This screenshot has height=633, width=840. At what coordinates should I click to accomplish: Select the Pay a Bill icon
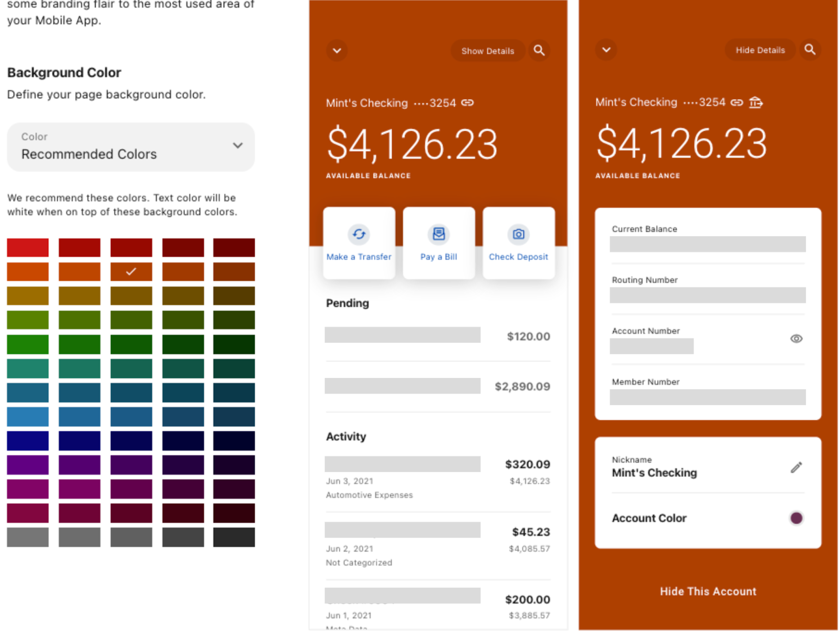pyautogui.click(x=438, y=235)
